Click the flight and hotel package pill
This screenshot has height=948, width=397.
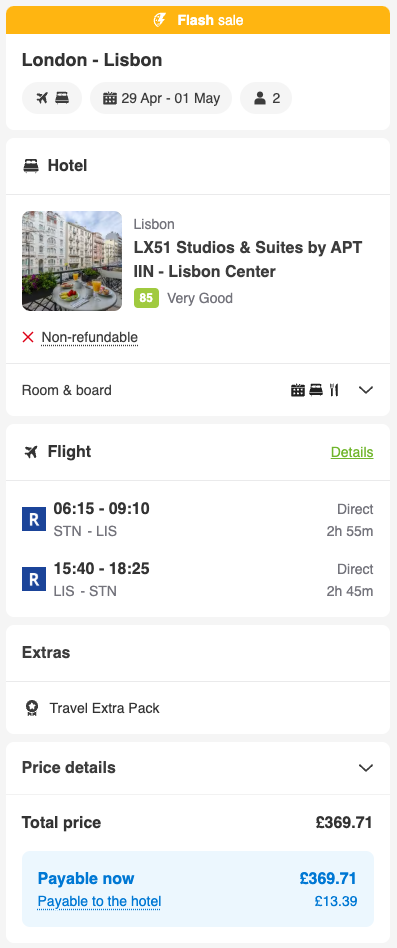click(x=52, y=98)
